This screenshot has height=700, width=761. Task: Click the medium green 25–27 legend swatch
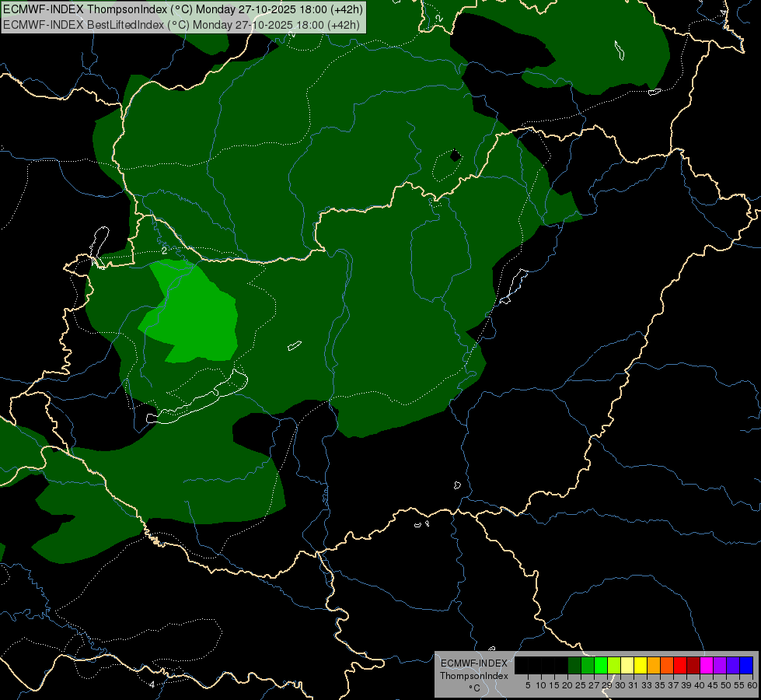tap(588, 665)
